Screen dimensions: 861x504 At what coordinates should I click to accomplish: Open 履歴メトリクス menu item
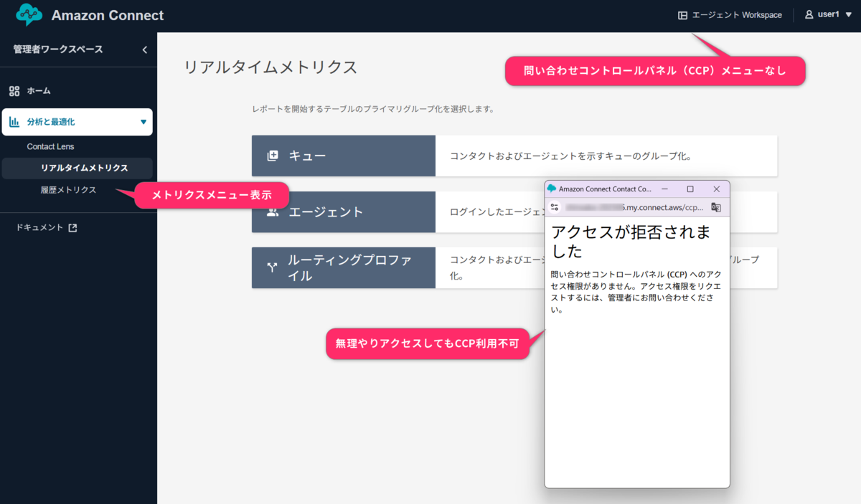[x=68, y=190]
